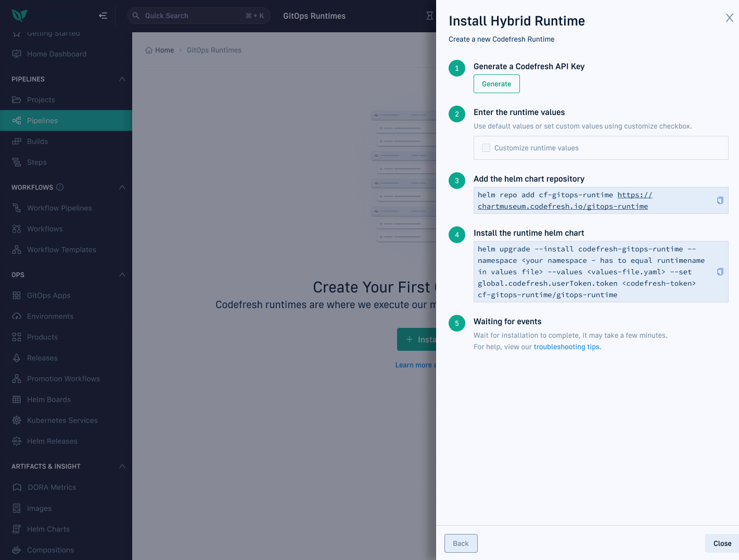Click the Promotion Workflows icon

pyautogui.click(x=17, y=379)
